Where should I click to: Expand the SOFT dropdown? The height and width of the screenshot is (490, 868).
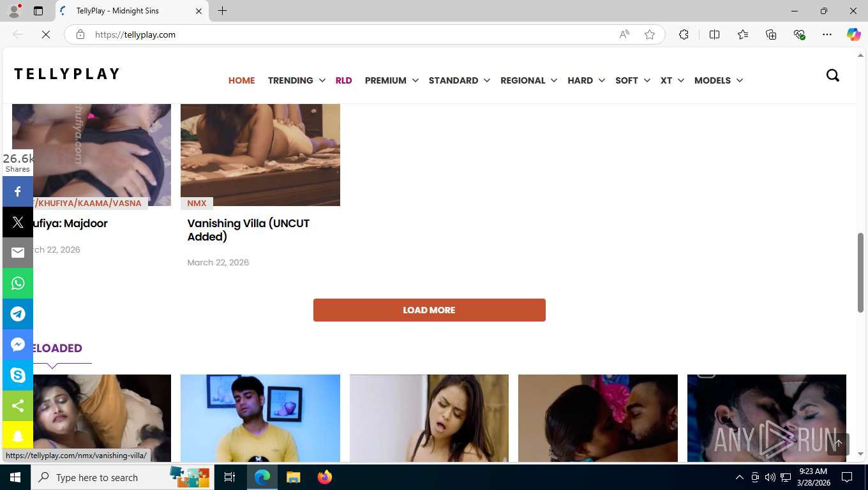[x=647, y=80]
